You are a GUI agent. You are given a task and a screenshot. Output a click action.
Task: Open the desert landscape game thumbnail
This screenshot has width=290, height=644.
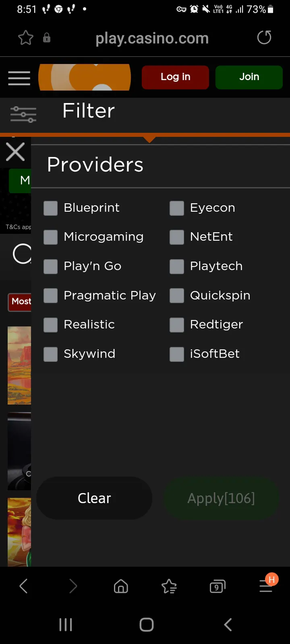[19, 365]
